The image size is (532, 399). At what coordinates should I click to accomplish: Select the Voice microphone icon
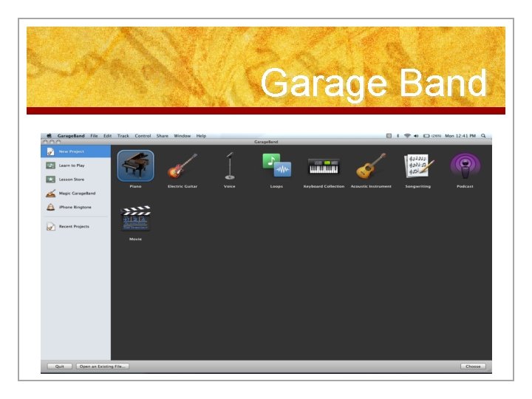230,166
